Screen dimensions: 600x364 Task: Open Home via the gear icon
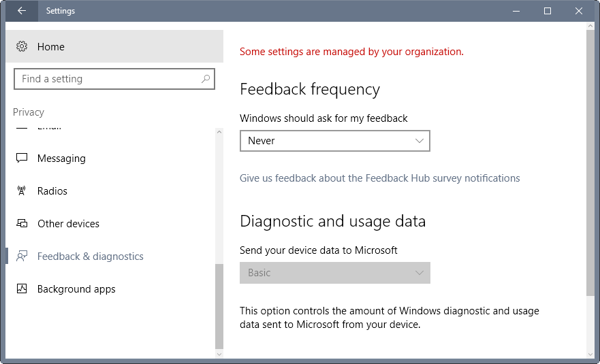point(22,46)
